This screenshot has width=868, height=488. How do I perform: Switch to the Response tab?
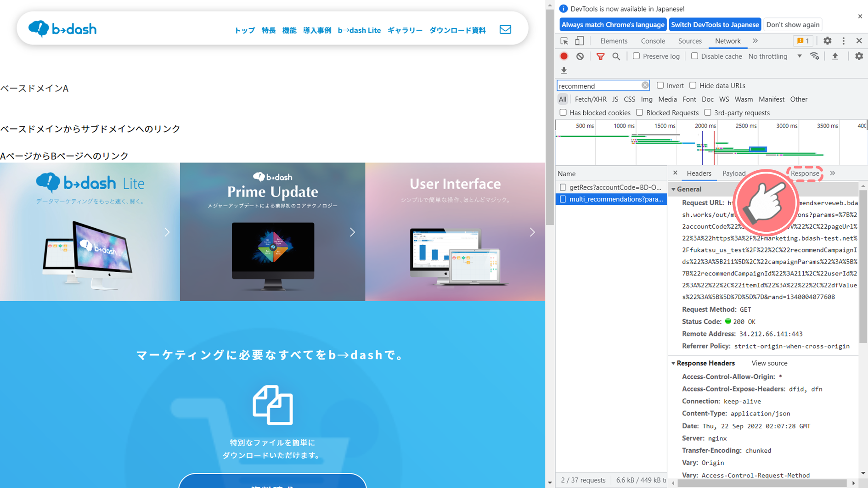[805, 173]
